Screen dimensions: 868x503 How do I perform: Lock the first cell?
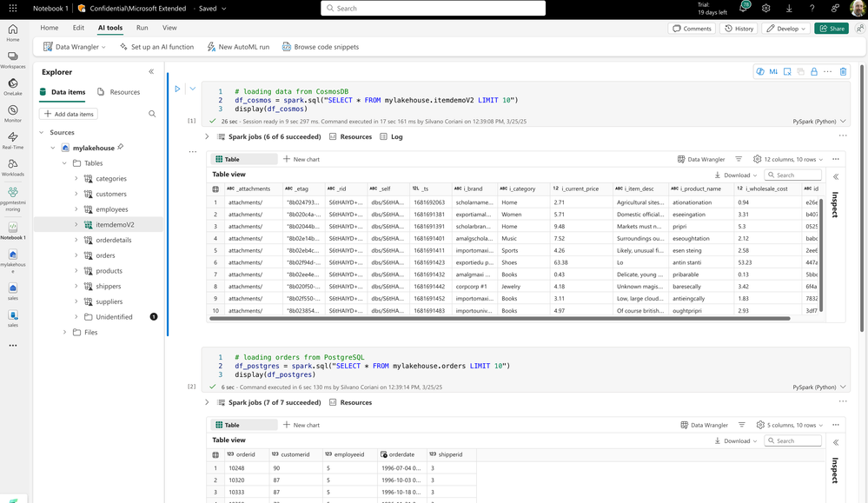point(814,71)
